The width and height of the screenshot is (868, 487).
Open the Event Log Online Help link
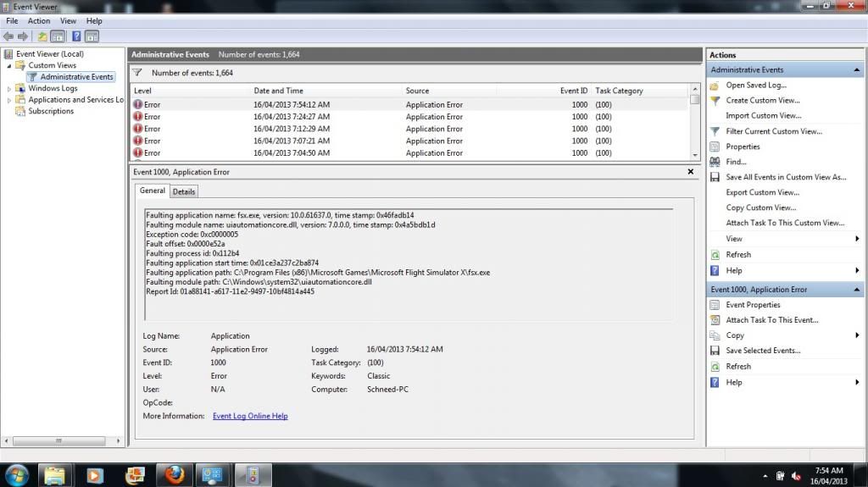(250, 416)
